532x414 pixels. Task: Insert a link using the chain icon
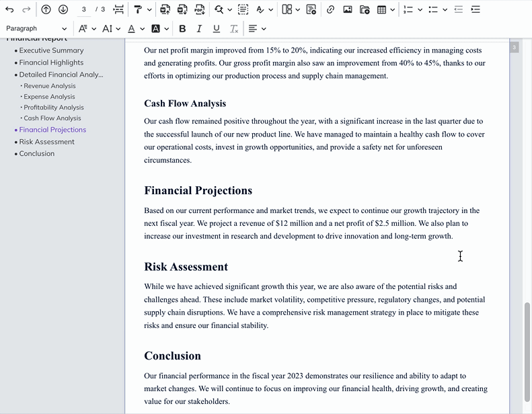click(x=330, y=9)
